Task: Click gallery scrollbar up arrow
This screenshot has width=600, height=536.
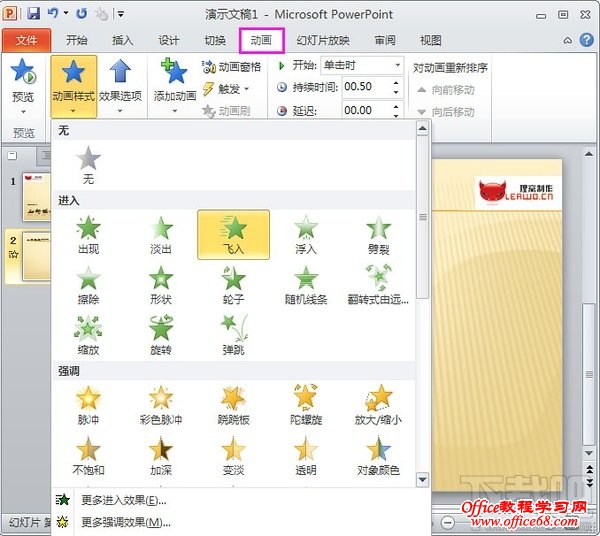Action: click(422, 129)
